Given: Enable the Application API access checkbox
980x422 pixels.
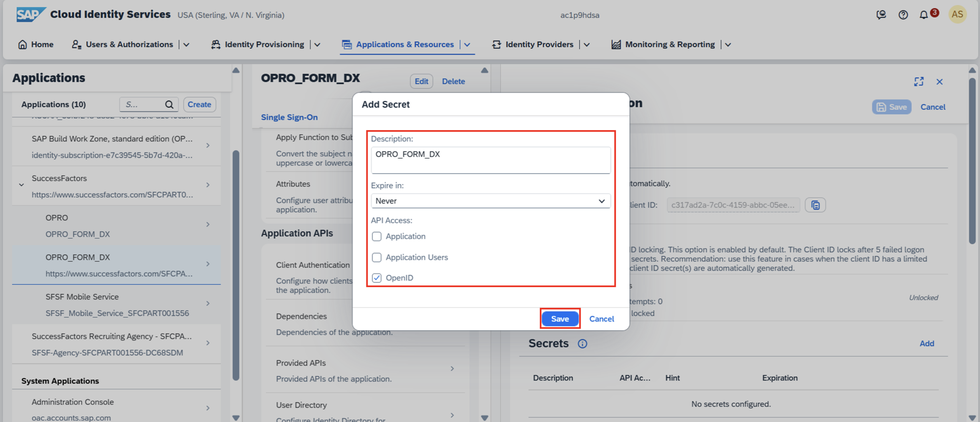Looking at the screenshot, I should pyautogui.click(x=377, y=237).
